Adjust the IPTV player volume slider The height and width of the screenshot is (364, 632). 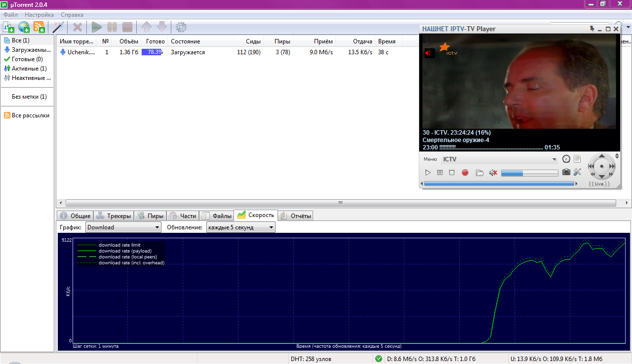tap(529, 173)
